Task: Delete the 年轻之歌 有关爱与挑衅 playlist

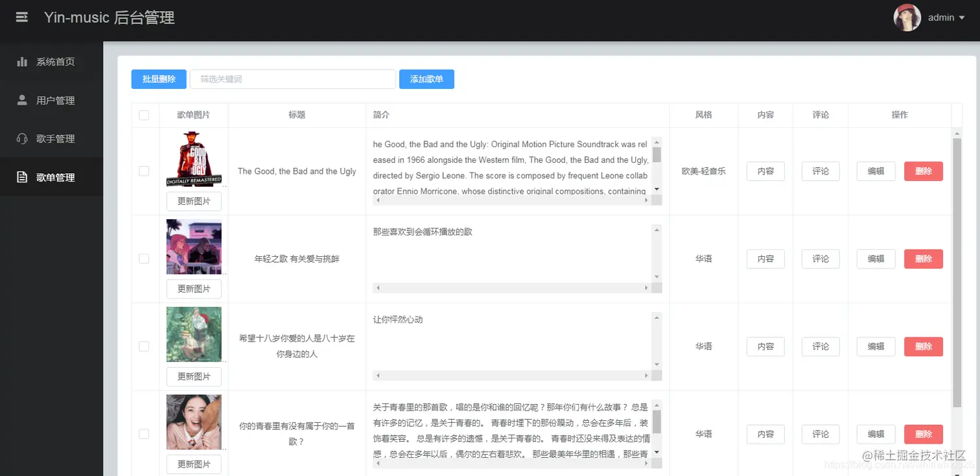Action: (924, 259)
